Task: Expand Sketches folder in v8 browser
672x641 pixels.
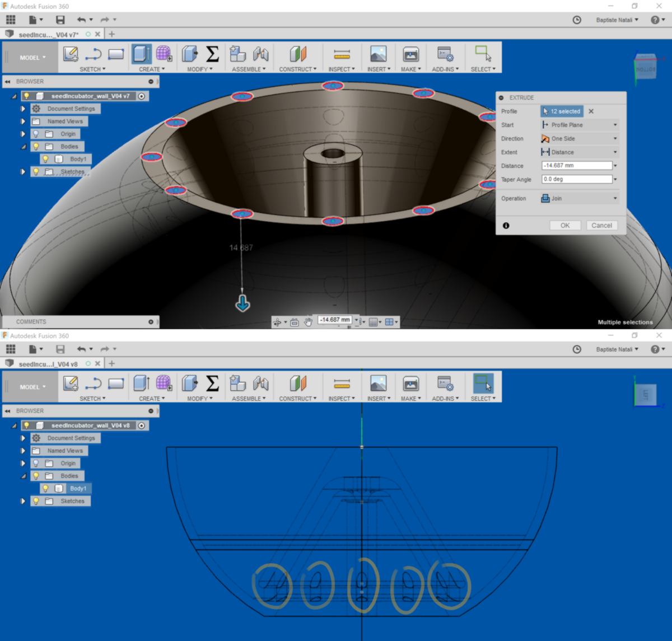Action: point(23,501)
